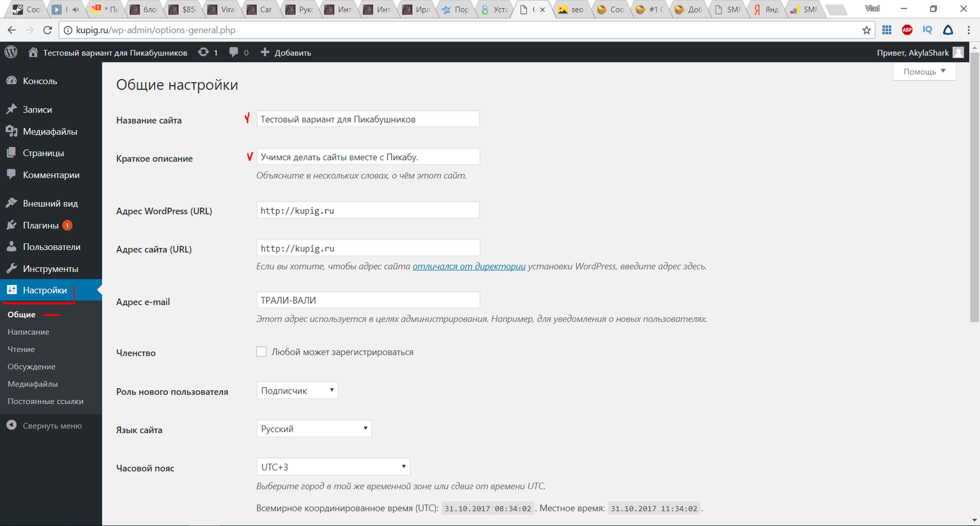Viewport: 980px width, 526px height.
Task: Open user profile avatar next to AkylaShark
Action: coord(959,53)
